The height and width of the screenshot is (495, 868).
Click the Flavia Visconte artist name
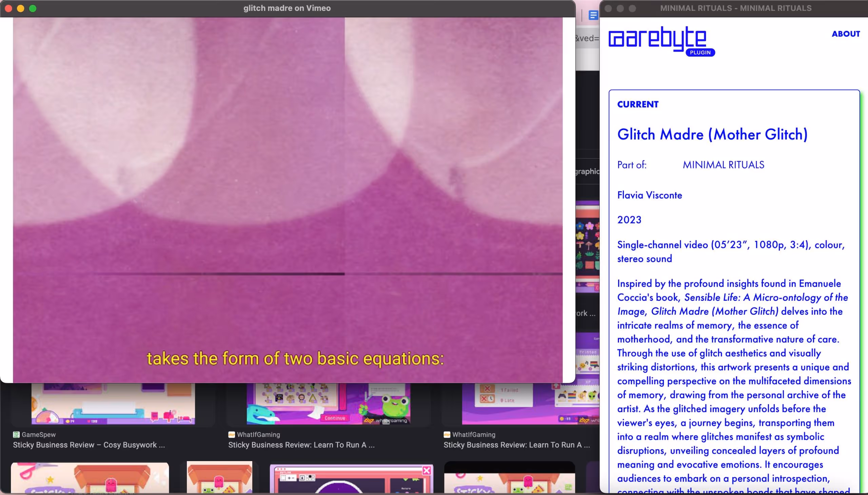point(649,195)
